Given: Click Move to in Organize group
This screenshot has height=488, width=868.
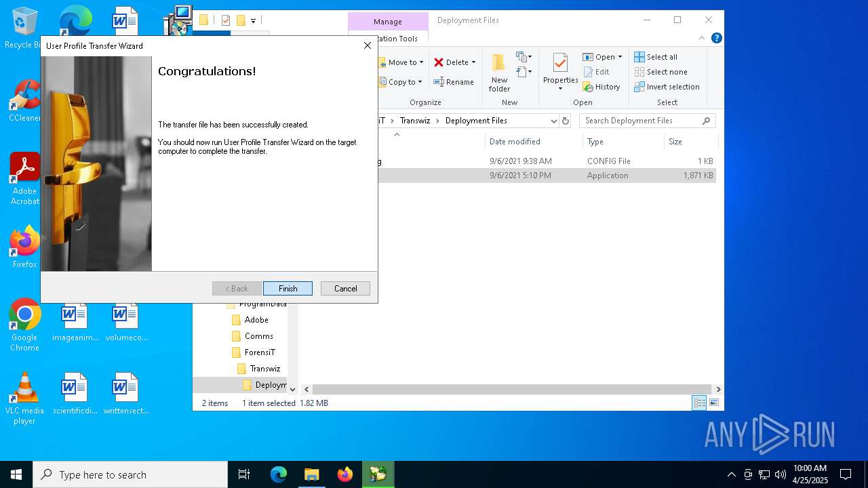Looking at the screenshot, I should (x=401, y=62).
